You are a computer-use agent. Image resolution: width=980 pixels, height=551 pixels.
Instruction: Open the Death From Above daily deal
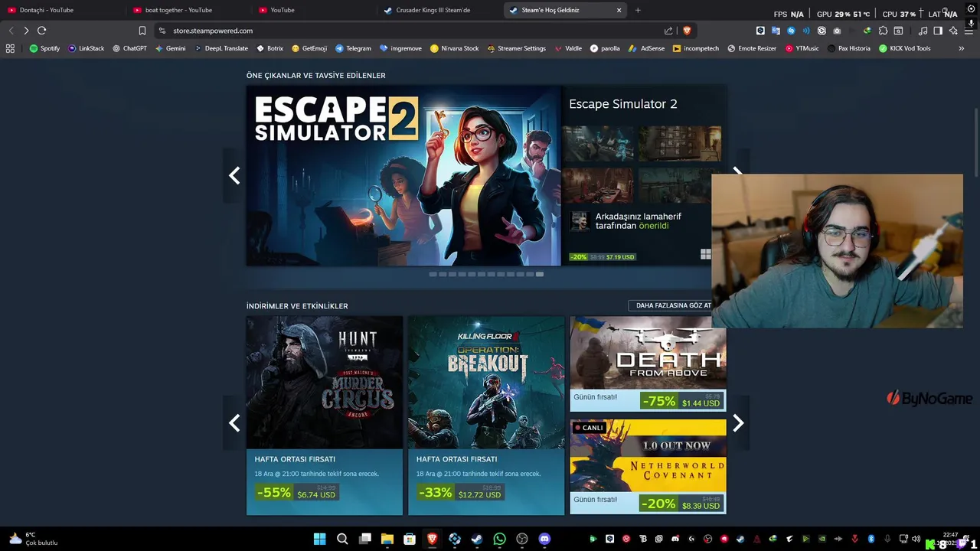[648, 364]
